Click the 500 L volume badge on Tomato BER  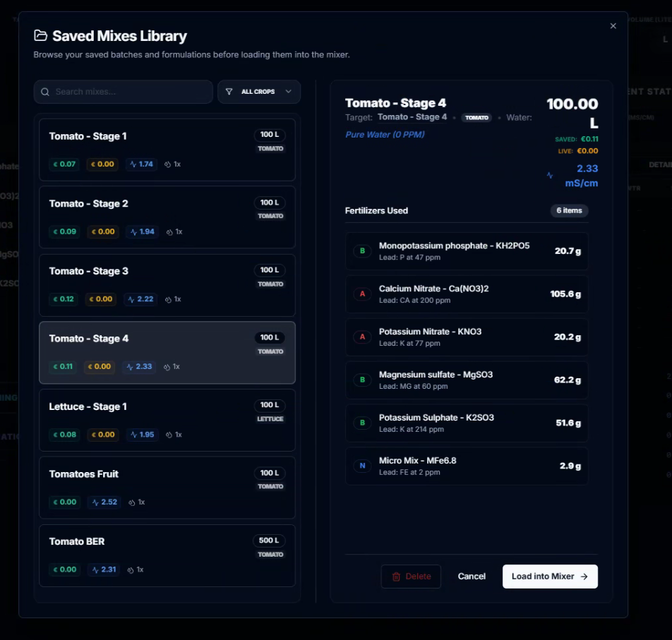click(269, 541)
